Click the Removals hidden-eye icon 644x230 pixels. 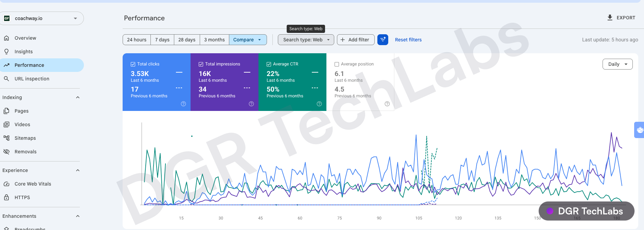(x=6, y=152)
